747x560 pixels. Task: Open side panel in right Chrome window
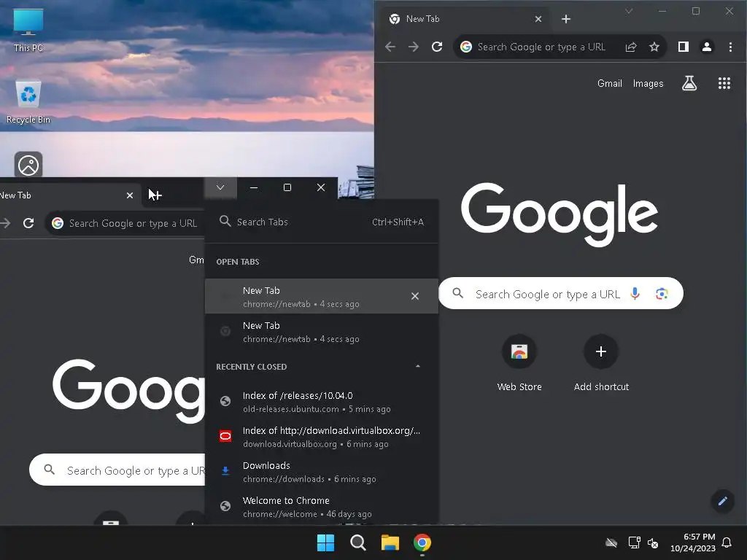(683, 47)
